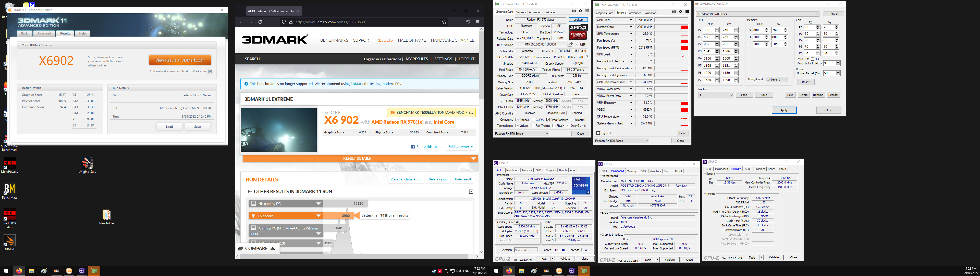Open VDDC sensor dropdown arrow

coord(631,109)
